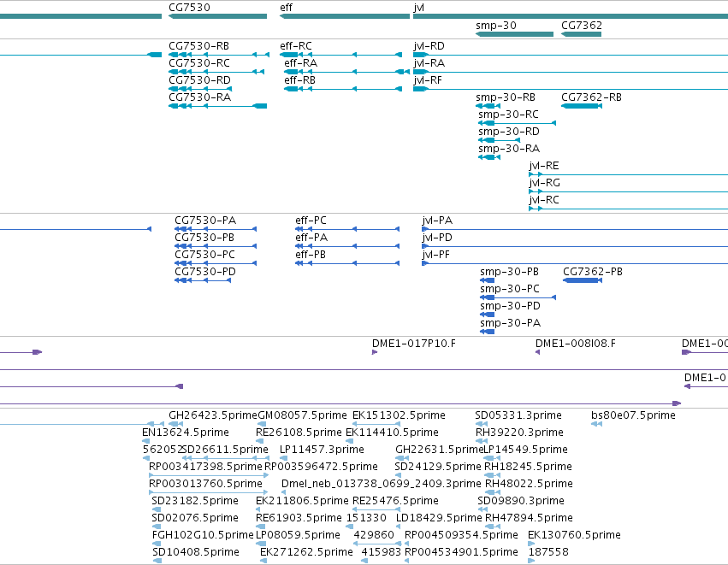
Task: Click the eff-PC protein feature
Action: point(347,229)
